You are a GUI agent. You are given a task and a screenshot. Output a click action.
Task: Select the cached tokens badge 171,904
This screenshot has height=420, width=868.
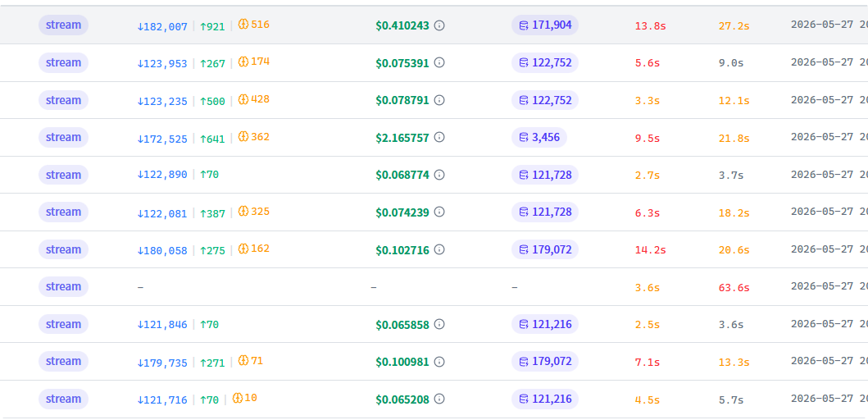coord(545,25)
